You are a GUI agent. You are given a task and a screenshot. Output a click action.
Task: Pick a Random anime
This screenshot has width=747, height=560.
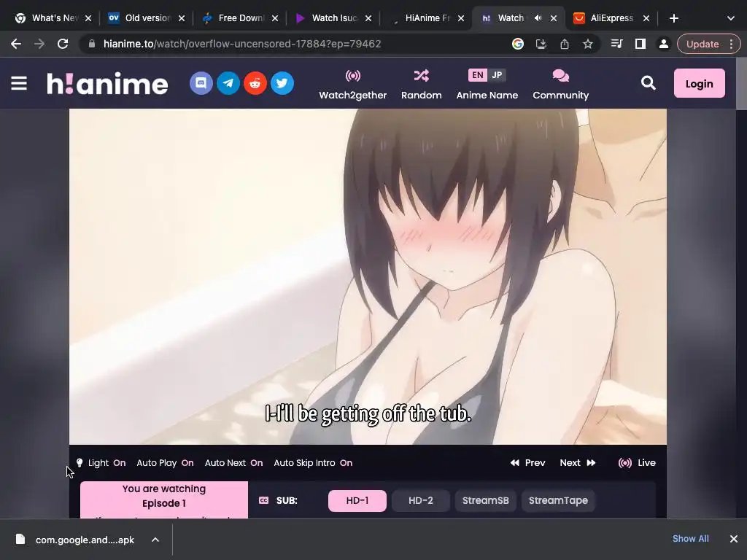click(421, 85)
